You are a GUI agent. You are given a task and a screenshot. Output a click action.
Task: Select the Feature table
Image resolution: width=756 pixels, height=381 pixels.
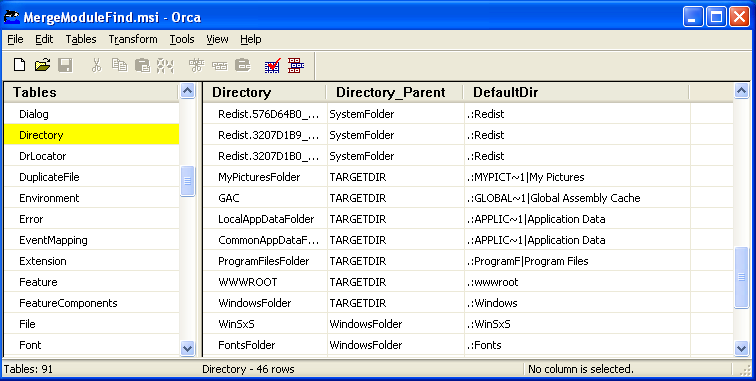pos(92,282)
